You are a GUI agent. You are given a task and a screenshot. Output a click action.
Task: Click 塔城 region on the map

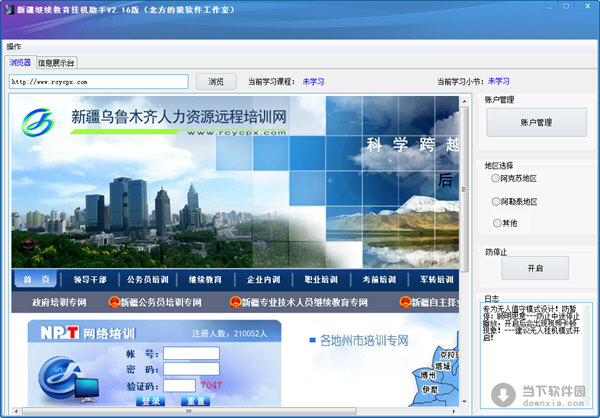pyautogui.click(x=442, y=366)
